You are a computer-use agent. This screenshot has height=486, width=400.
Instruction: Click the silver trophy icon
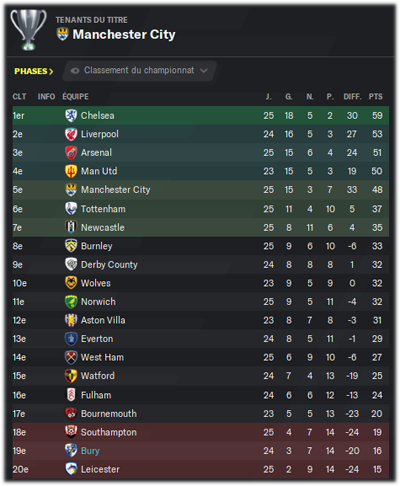[28, 30]
